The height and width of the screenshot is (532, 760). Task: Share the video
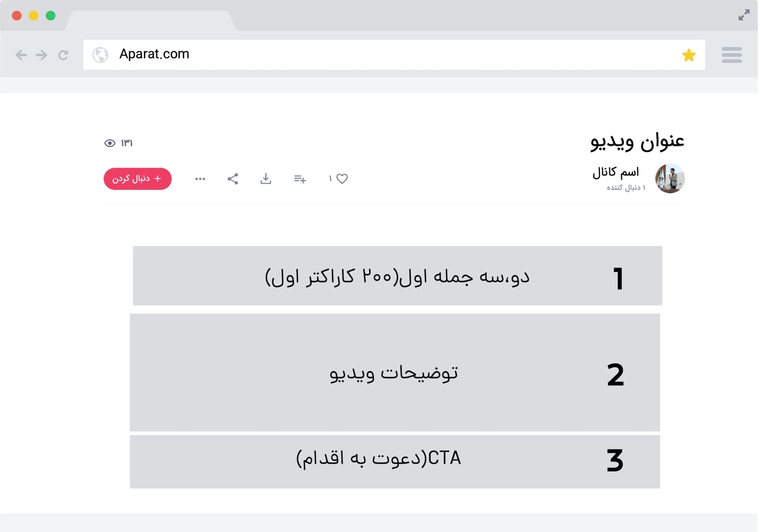tap(233, 178)
